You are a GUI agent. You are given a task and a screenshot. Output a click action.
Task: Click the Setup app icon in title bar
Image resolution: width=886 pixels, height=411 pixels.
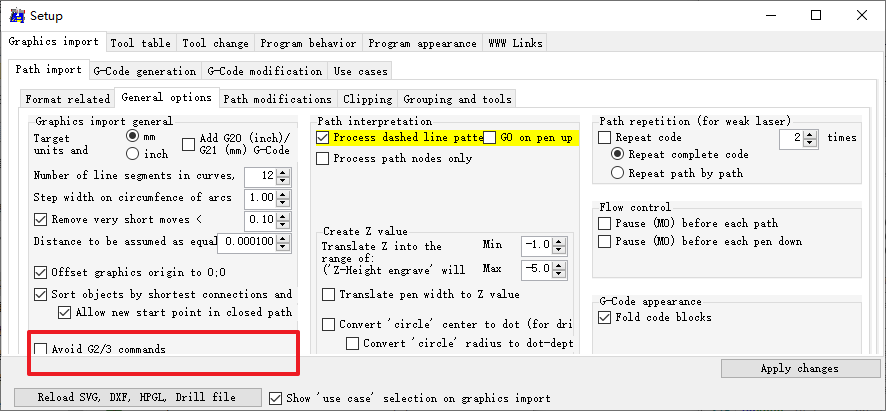tap(17, 15)
